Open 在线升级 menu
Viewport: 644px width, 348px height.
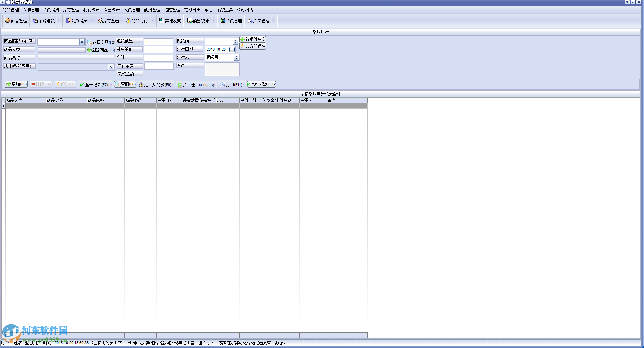coord(193,10)
